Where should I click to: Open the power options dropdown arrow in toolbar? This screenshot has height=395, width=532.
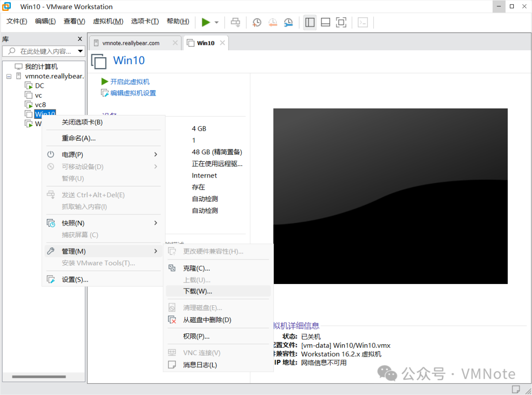tap(216, 23)
